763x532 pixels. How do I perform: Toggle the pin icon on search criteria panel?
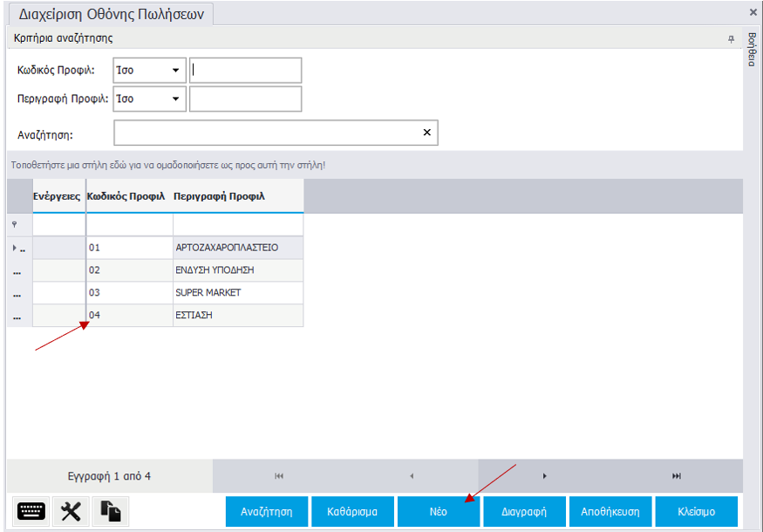731,39
